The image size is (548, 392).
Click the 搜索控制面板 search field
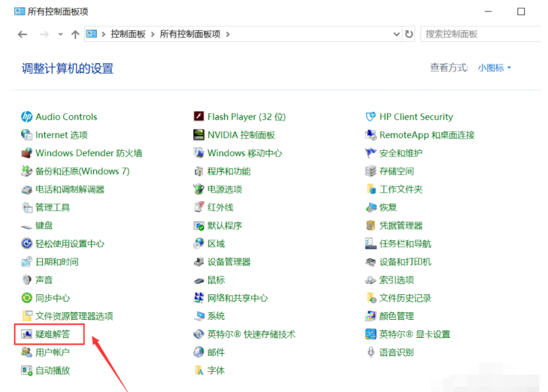480,35
